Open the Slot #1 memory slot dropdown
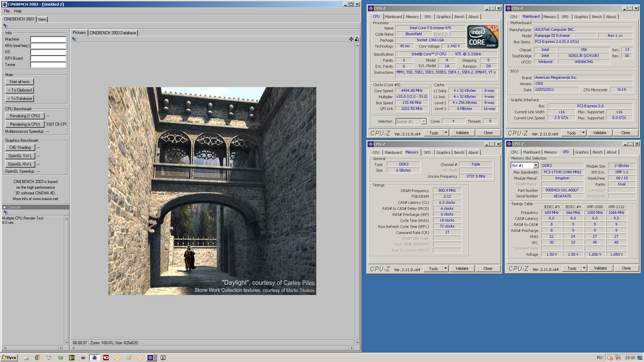Viewport: 644px width, 362px height. point(536,166)
